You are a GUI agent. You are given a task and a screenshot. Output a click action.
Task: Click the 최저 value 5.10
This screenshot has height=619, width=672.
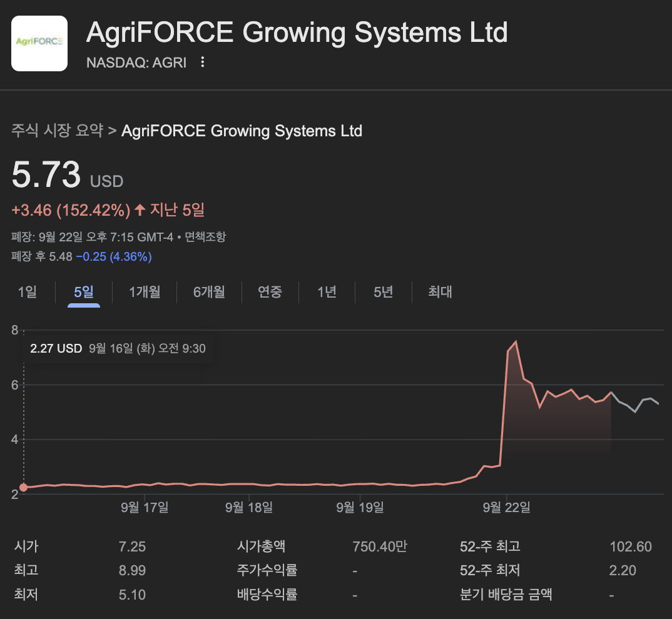point(132,595)
